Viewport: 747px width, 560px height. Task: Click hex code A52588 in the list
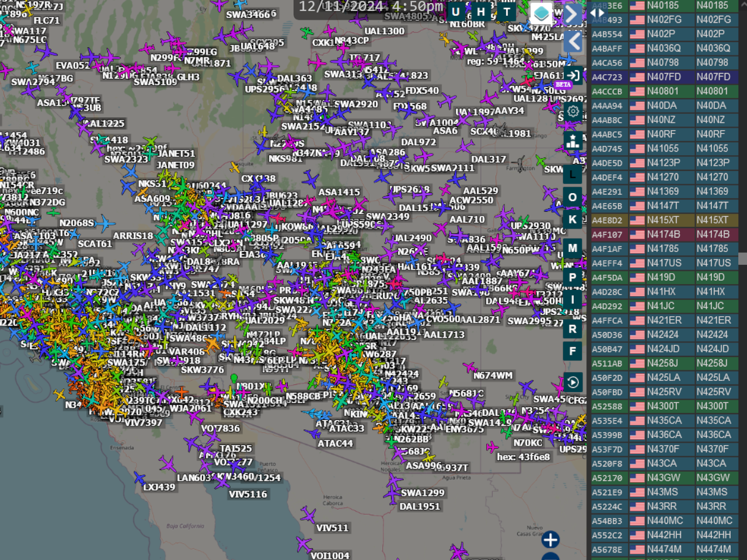[x=607, y=407]
